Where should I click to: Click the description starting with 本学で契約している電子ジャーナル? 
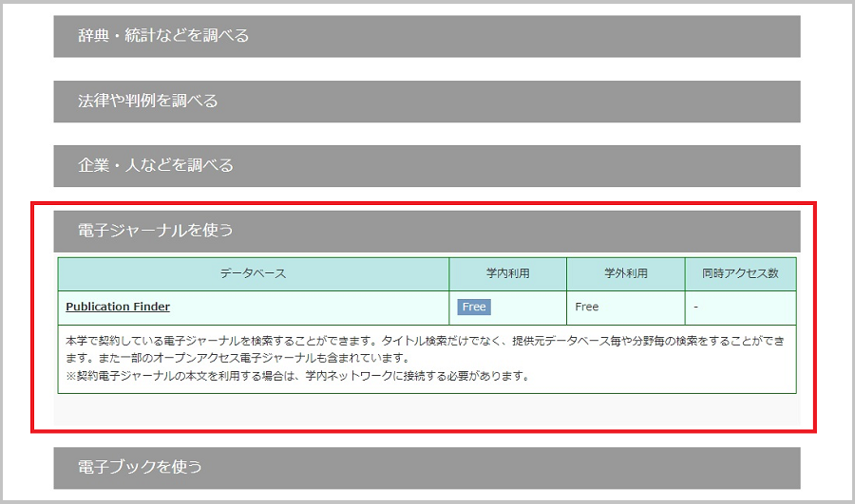pos(425,349)
